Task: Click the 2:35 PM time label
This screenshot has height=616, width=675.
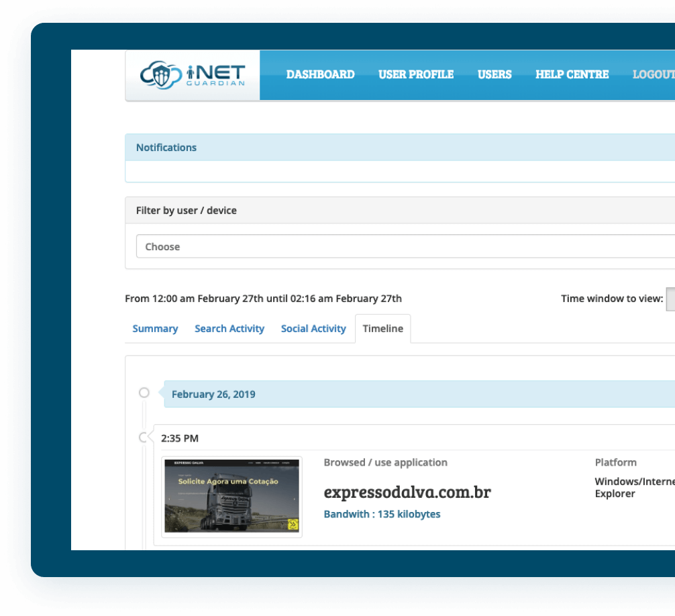Action: 180,439
